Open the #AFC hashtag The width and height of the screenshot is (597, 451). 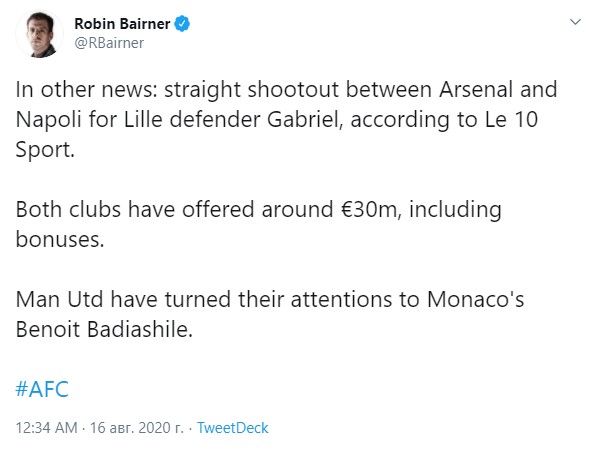[x=42, y=389]
